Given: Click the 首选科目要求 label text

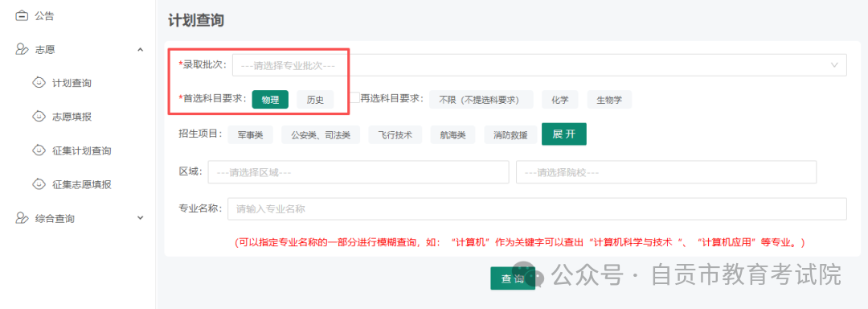Looking at the screenshot, I should 213,98.
